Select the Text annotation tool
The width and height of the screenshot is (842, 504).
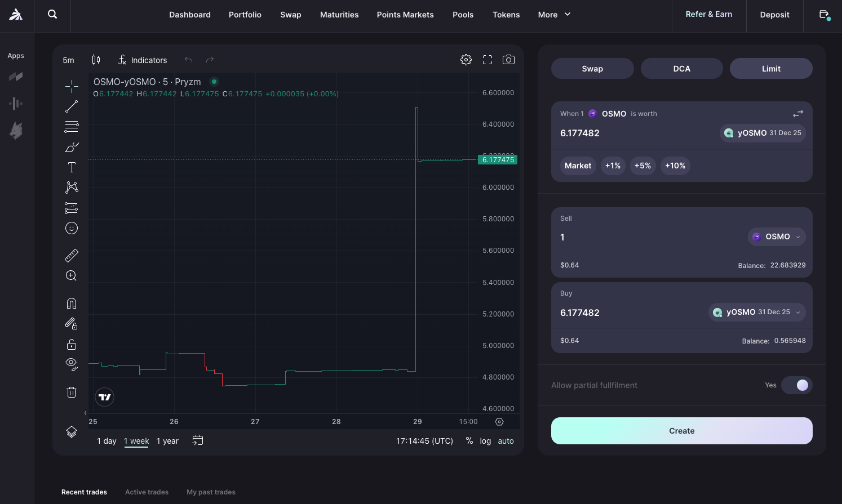pyautogui.click(x=72, y=167)
